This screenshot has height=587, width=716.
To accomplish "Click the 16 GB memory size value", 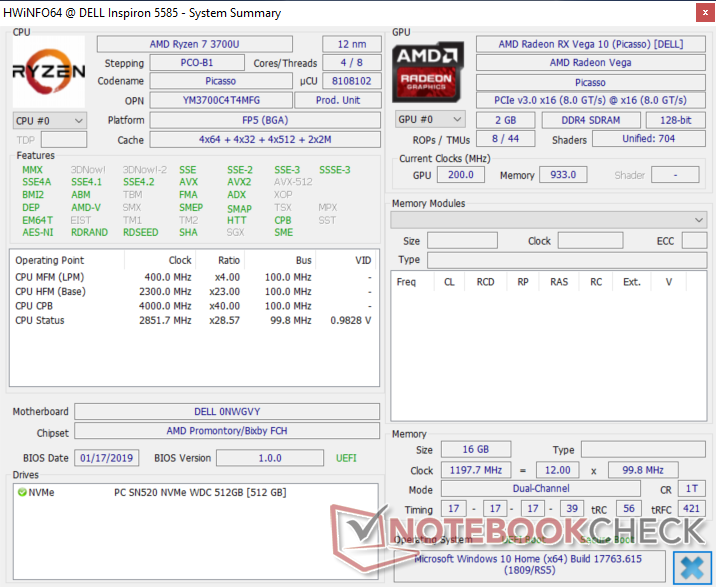I will pos(475,449).
